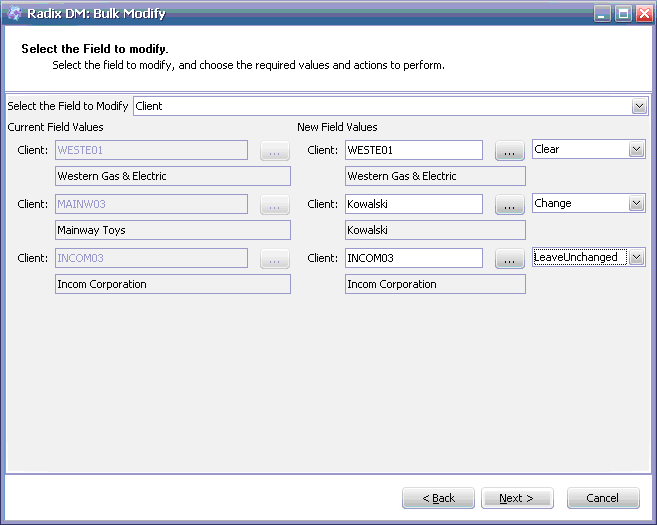657x525 pixels.
Task: Click browse button beside current MAINW03 field
Action: (275, 204)
